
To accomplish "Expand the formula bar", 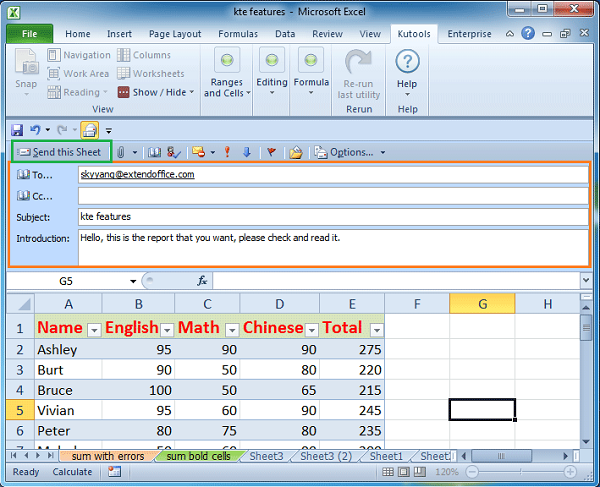I will pyautogui.click(x=586, y=280).
